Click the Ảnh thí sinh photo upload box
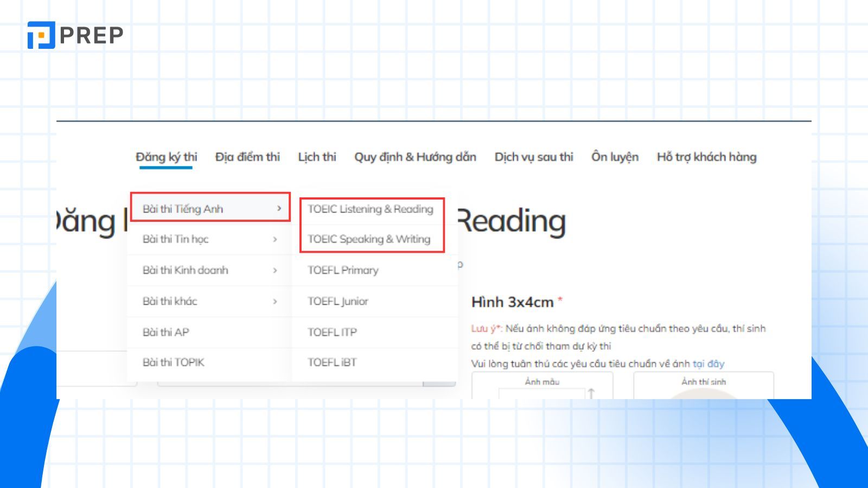The height and width of the screenshot is (488, 868). click(x=704, y=386)
